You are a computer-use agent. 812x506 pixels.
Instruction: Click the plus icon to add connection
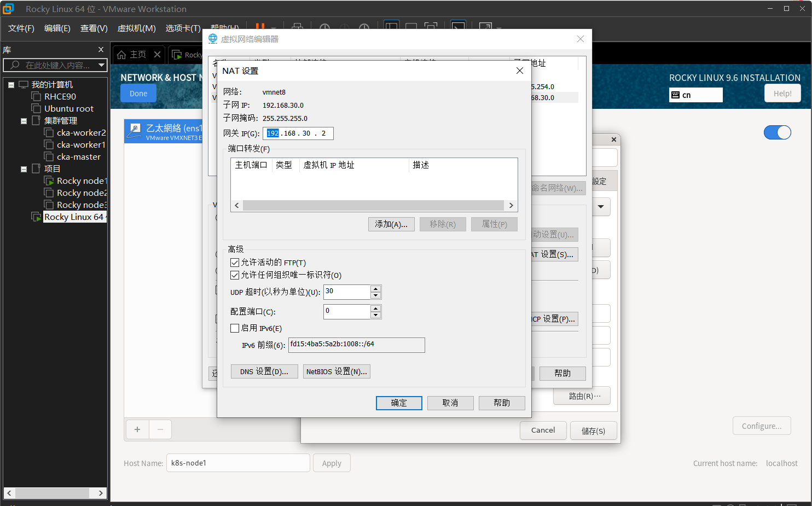tap(137, 429)
